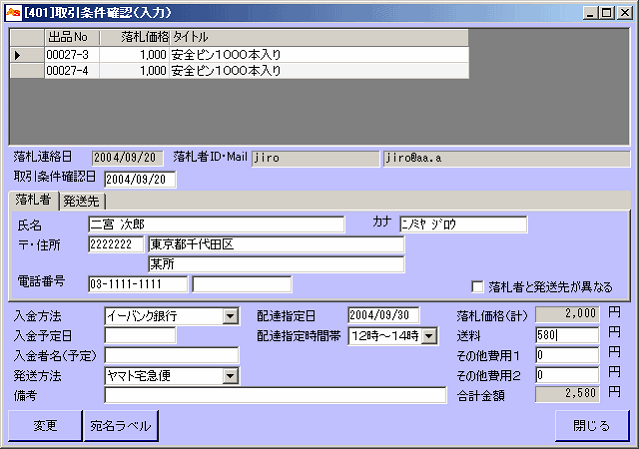Select the cell 00027-3

(x=72, y=55)
